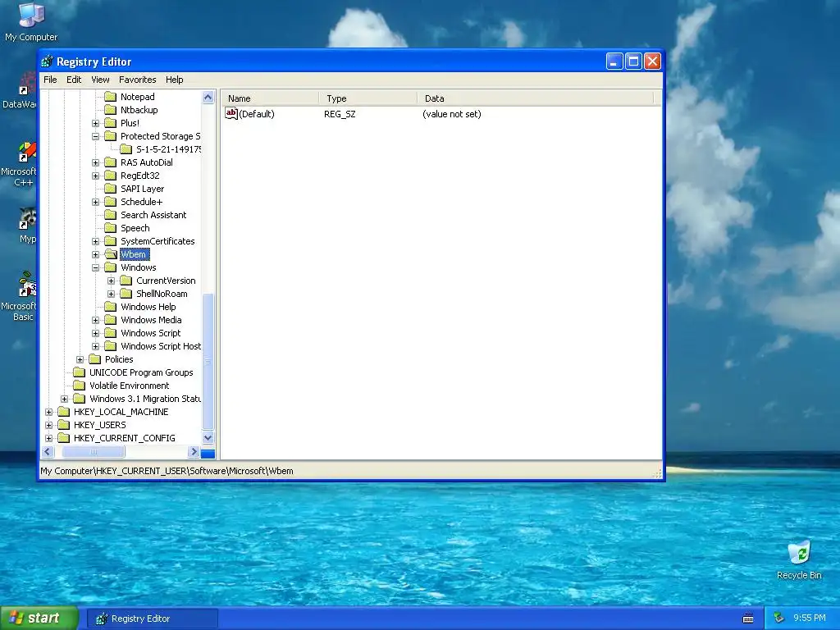Open the Edit menu

tap(74, 80)
